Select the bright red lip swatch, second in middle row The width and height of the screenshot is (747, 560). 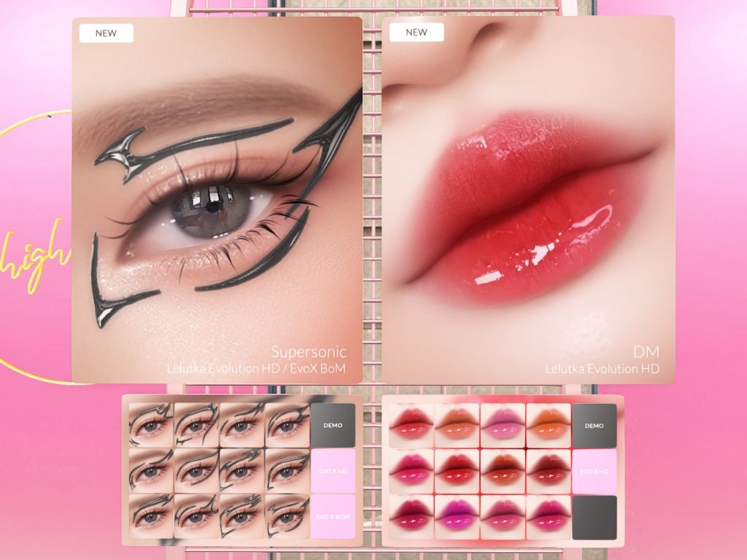457,472
